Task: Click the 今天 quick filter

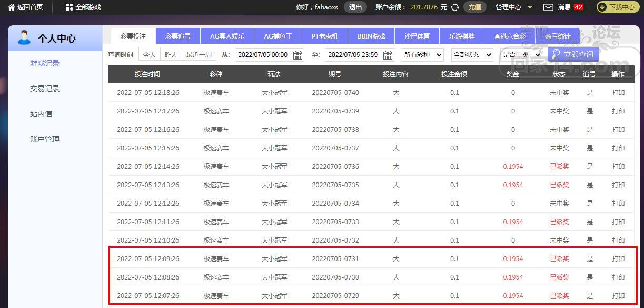Action: click(150, 54)
